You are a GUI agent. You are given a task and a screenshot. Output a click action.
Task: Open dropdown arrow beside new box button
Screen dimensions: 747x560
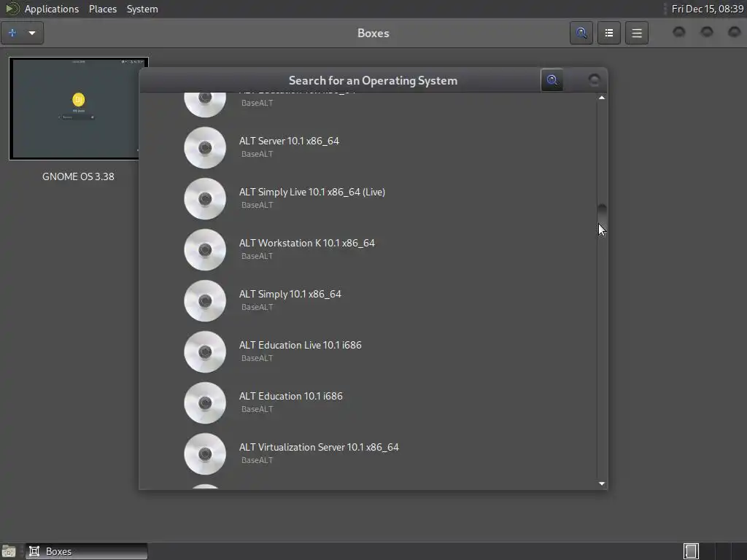pos(32,33)
